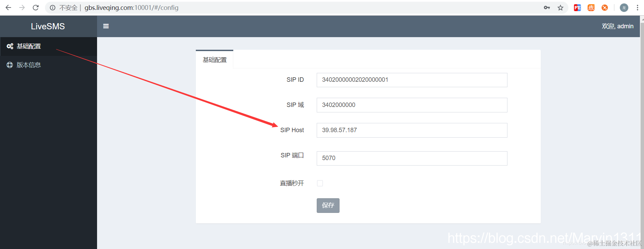This screenshot has height=249, width=644.
Task: Open the browser profile avatar
Action: pyautogui.click(x=624, y=7)
